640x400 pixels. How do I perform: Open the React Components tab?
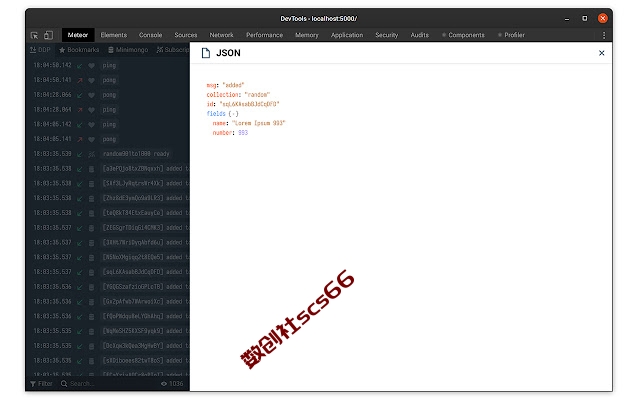[463, 35]
